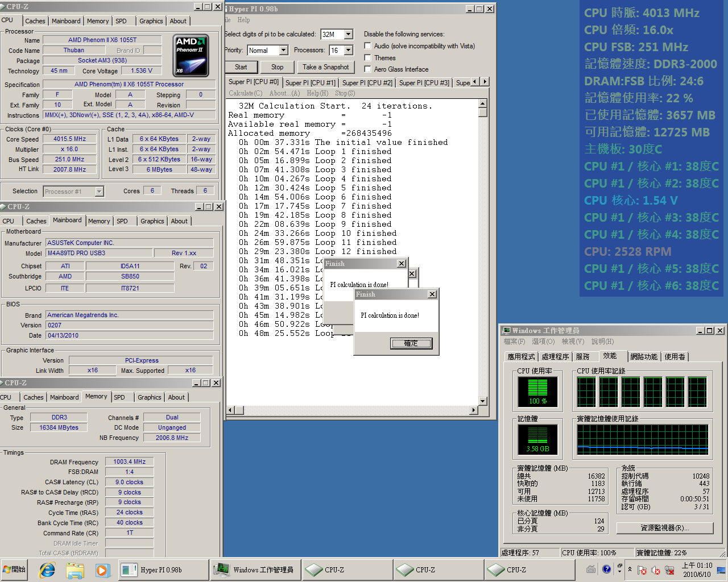Toggle the Aero Glass Interface checkbox

coord(368,69)
